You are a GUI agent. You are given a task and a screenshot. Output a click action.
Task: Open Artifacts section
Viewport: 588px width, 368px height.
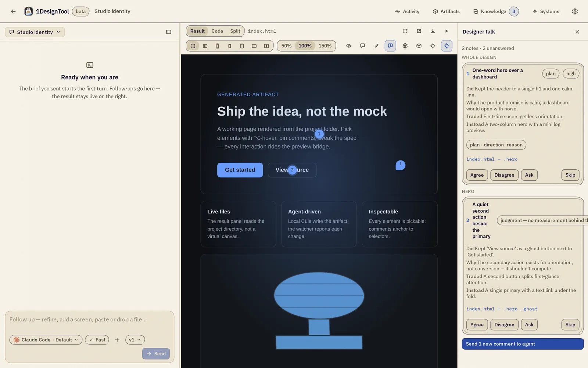[446, 11]
